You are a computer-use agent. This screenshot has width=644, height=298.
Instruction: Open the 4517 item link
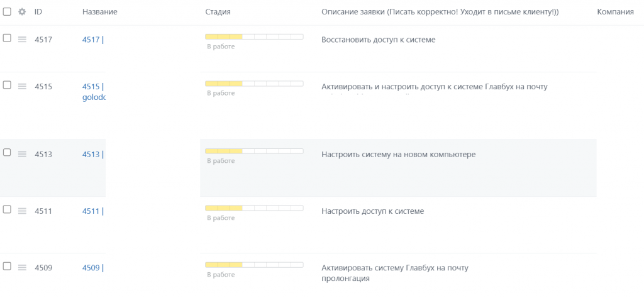pos(93,40)
